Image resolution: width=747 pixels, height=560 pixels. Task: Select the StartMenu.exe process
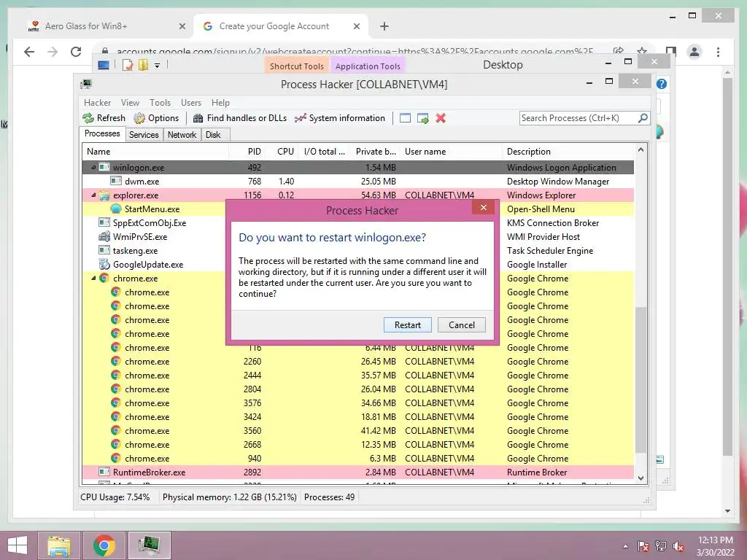pos(152,209)
